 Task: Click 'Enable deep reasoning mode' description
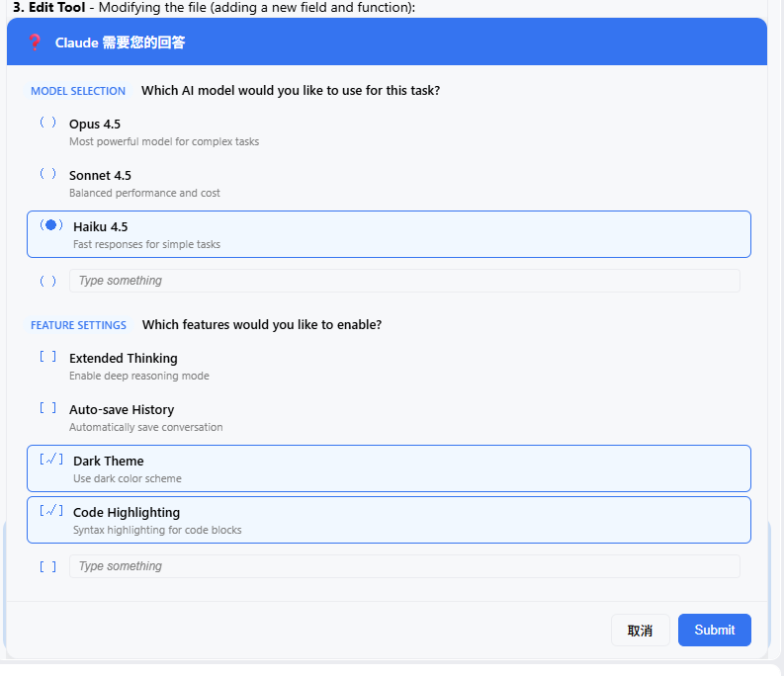[139, 376]
